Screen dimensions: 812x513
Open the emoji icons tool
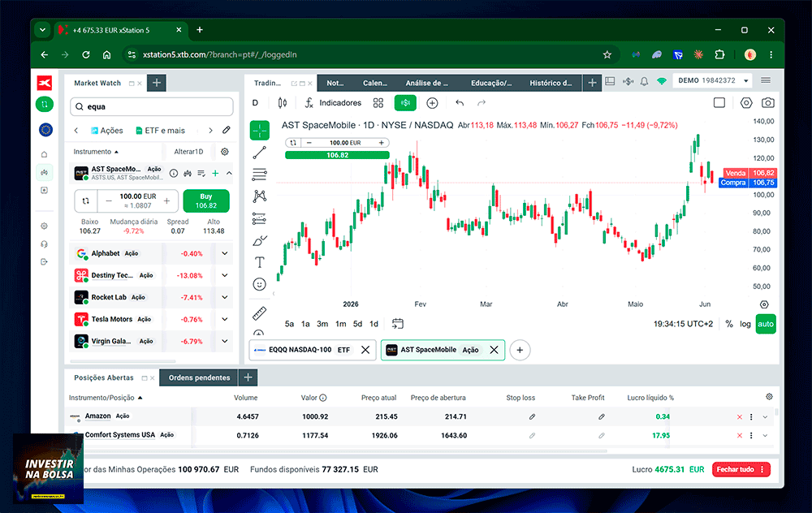[x=260, y=284]
